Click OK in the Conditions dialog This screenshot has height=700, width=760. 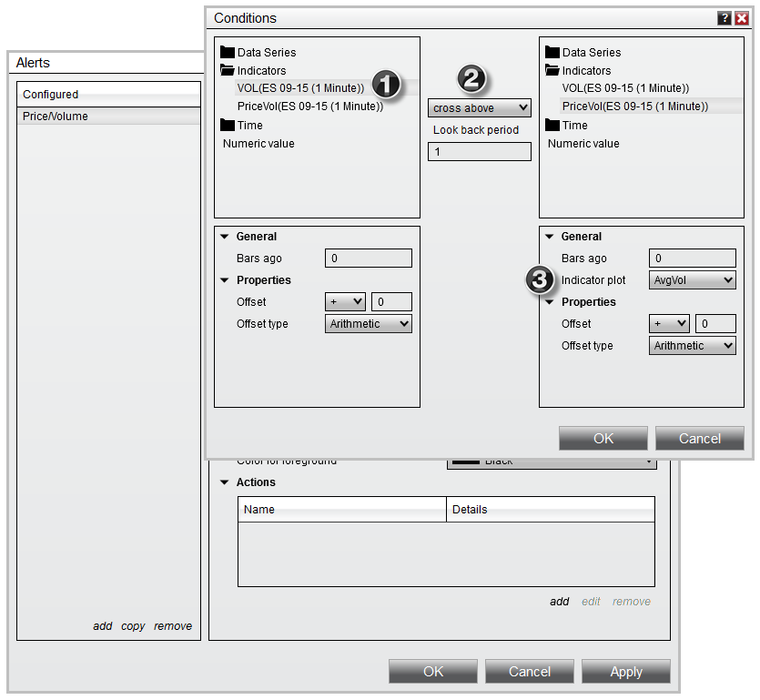pyautogui.click(x=603, y=439)
